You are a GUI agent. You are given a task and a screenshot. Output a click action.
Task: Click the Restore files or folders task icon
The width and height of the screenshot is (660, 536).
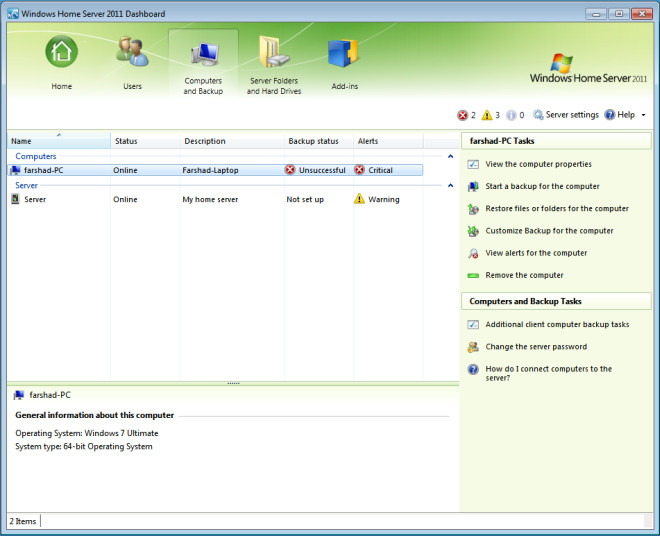(x=473, y=209)
